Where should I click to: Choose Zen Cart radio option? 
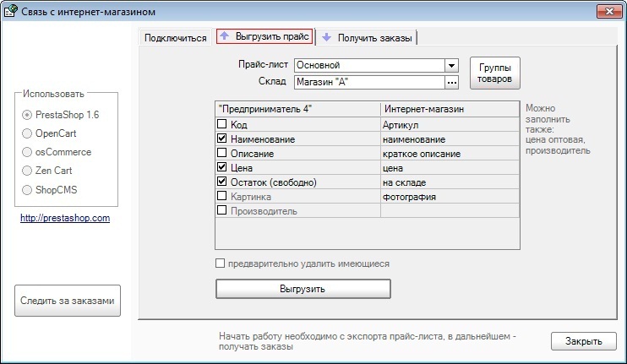tap(27, 171)
